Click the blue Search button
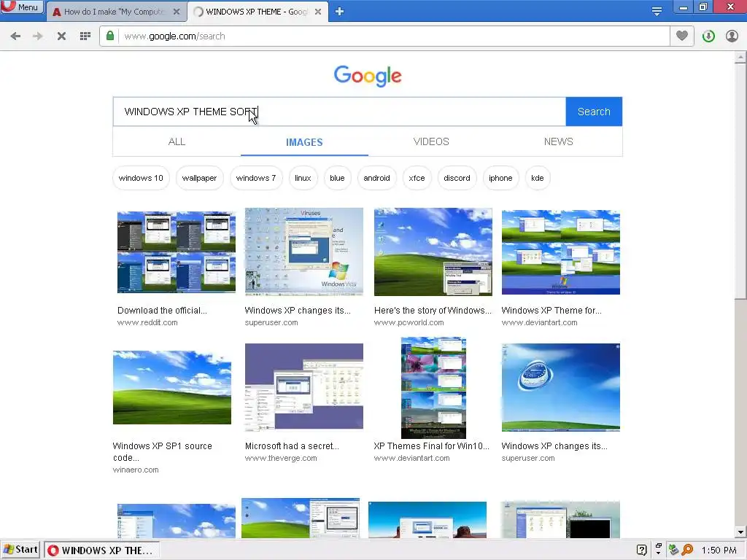This screenshot has width=747, height=560. 594,112
